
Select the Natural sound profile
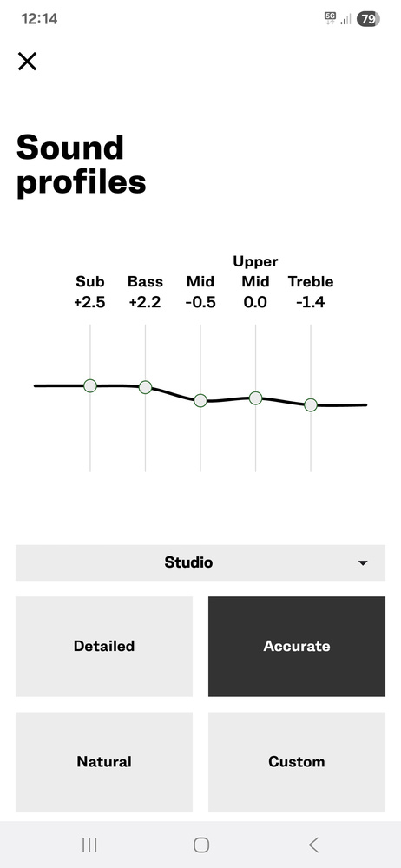[x=104, y=762]
